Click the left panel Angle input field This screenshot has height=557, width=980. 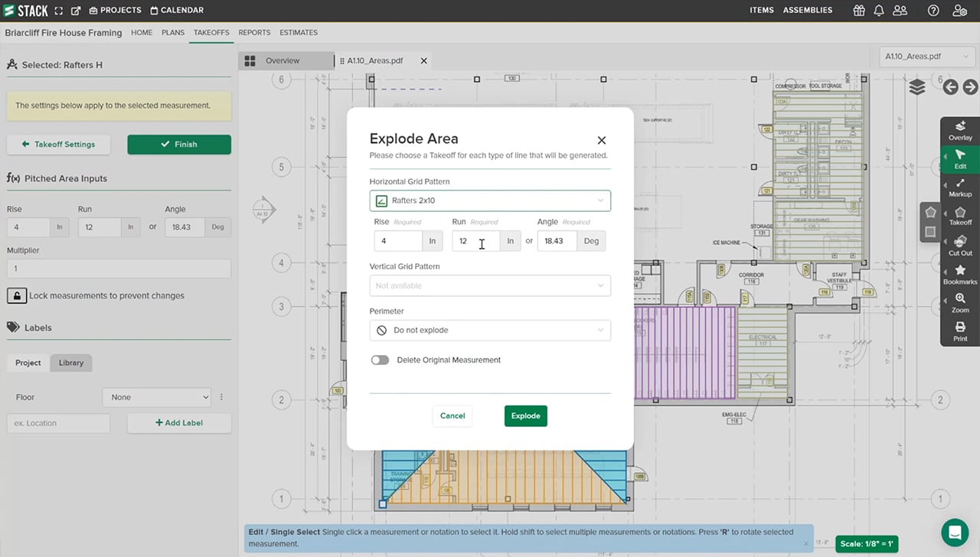click(185, 226)
